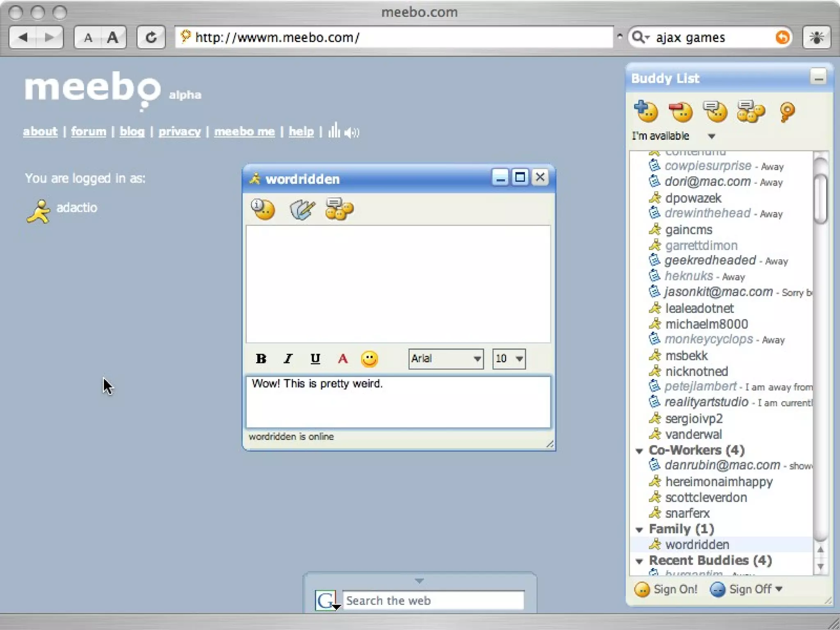This screenshot has width=840, height=630.
Task: Insert a smiley emoticon in message
Action: [x=369, y=359]
